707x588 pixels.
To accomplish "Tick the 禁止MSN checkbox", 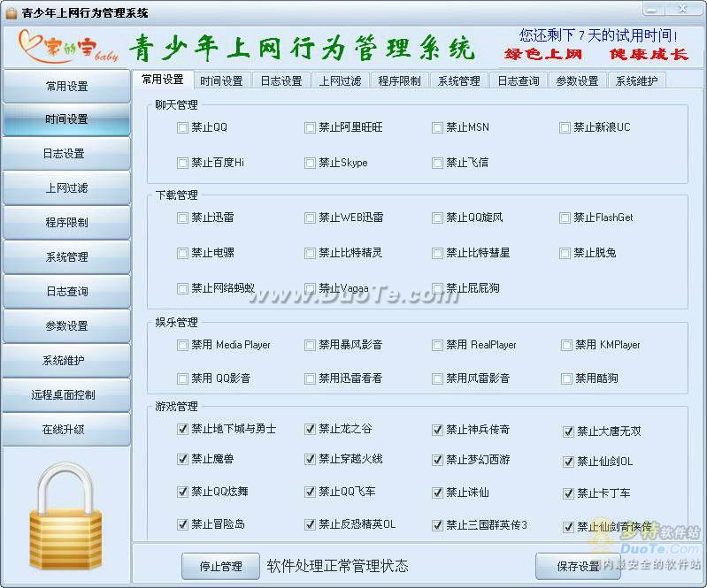I will [437, 128].
